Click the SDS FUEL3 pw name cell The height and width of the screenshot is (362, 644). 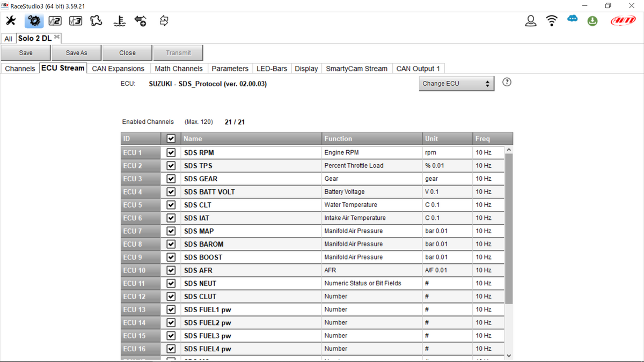pos(251,336)
